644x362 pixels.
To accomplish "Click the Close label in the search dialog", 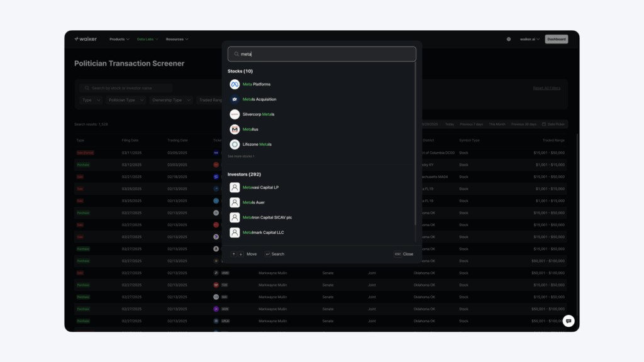I will coord(408,254).
